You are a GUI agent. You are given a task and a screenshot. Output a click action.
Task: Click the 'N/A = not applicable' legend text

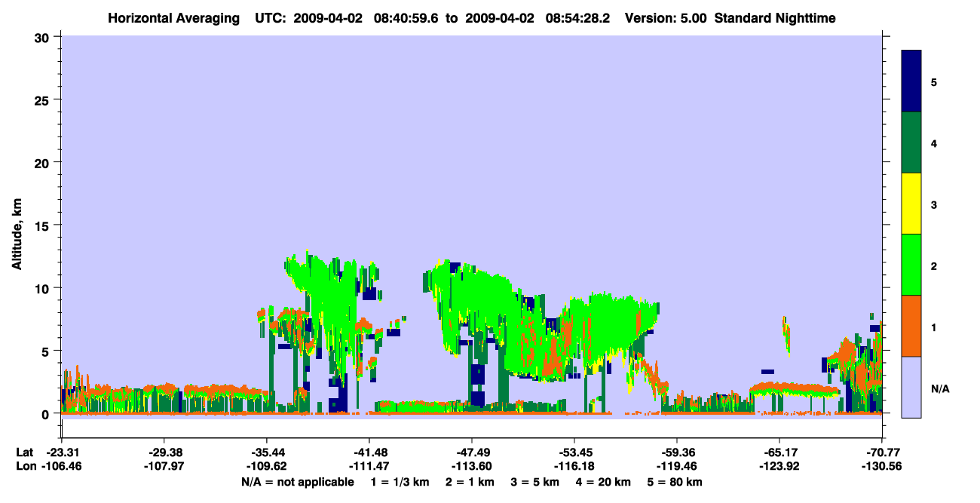pos(297,482)
